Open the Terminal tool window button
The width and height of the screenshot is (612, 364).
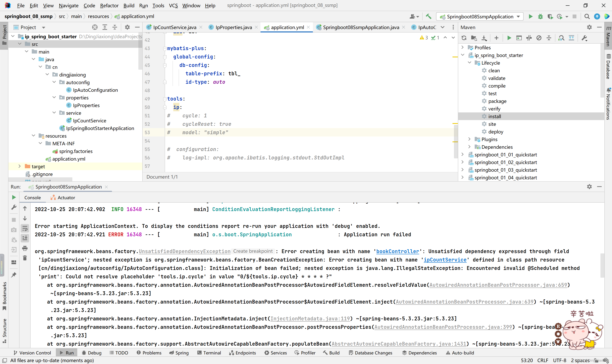pyautogui.click(x=209, y=353)
